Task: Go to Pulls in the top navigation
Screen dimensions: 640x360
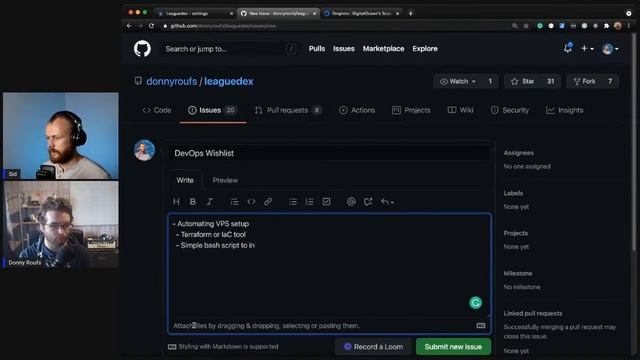Action: click(317, 49)
